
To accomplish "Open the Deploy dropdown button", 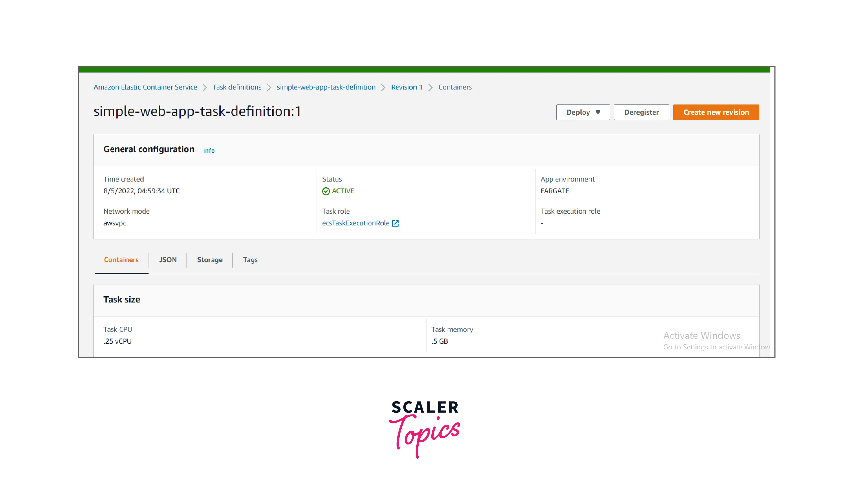I will [x=583, y=112].
